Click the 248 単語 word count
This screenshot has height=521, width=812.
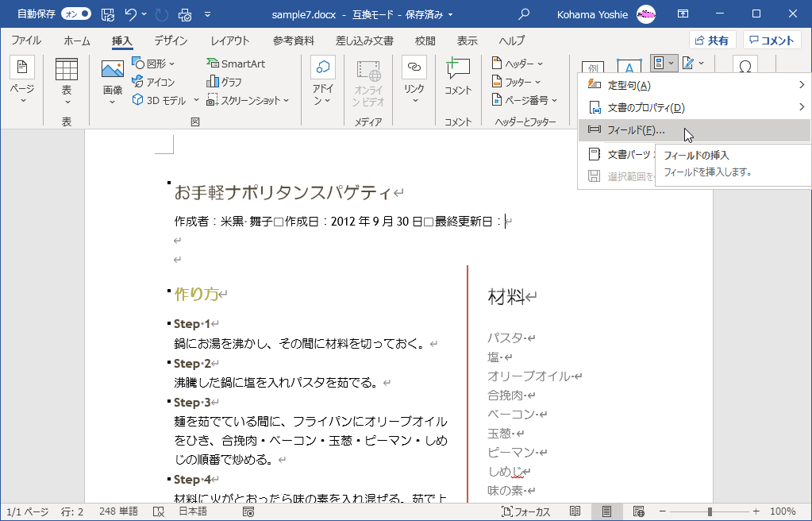click(118, 511)
